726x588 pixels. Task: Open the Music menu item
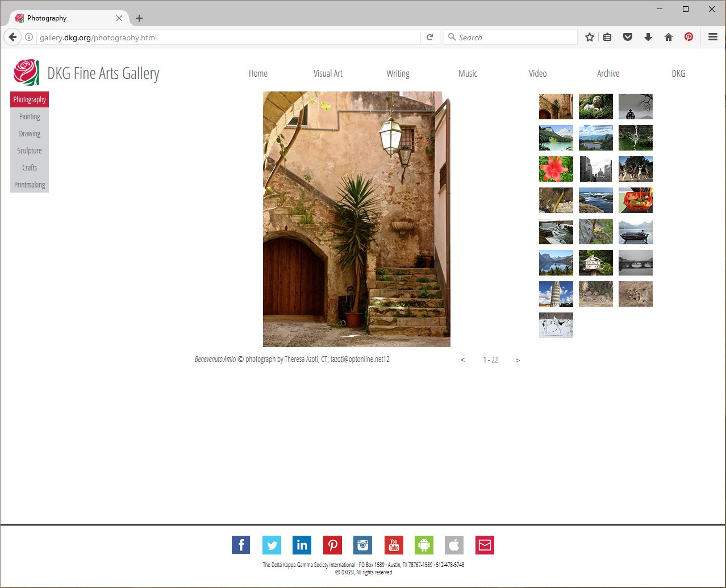point(468,73)
